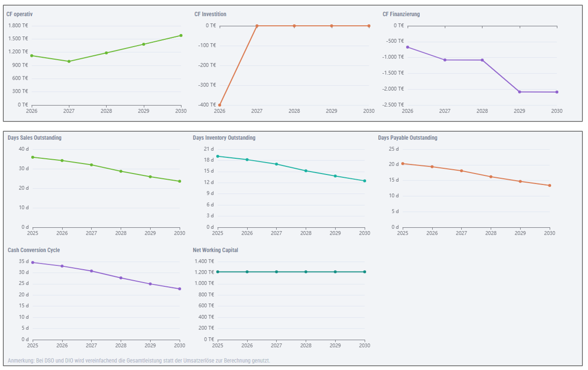588x370 pixels.
Task: Select the 2026 point in Cash Conversion Cycle
Action: tap(62, 266)
